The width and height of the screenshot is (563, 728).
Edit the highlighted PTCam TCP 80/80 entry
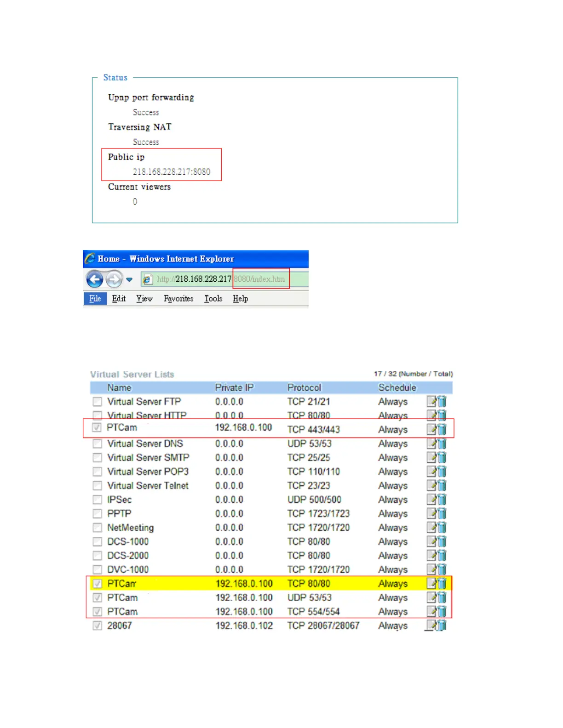click(x=431, y=583)
